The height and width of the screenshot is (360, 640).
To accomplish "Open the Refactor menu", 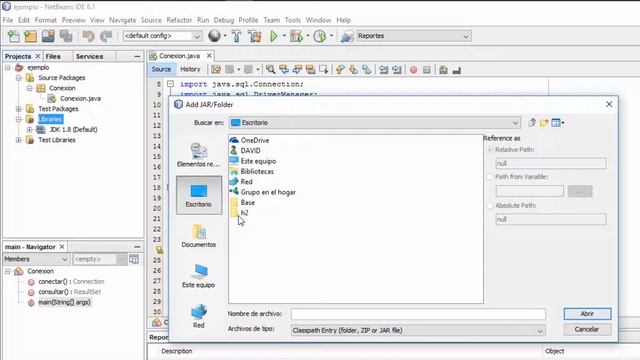I will (x=179, y=20).
